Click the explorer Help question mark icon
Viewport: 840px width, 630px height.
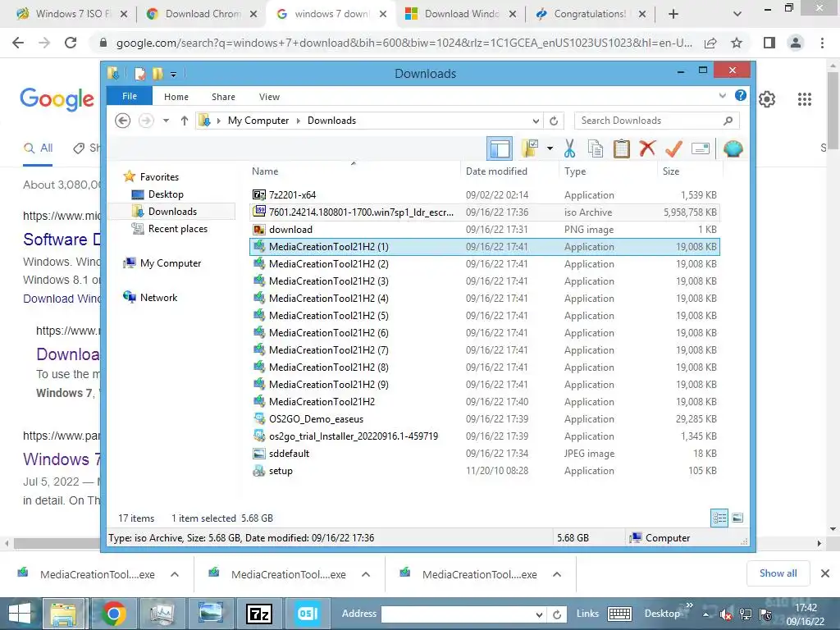(x=741, y=95)
